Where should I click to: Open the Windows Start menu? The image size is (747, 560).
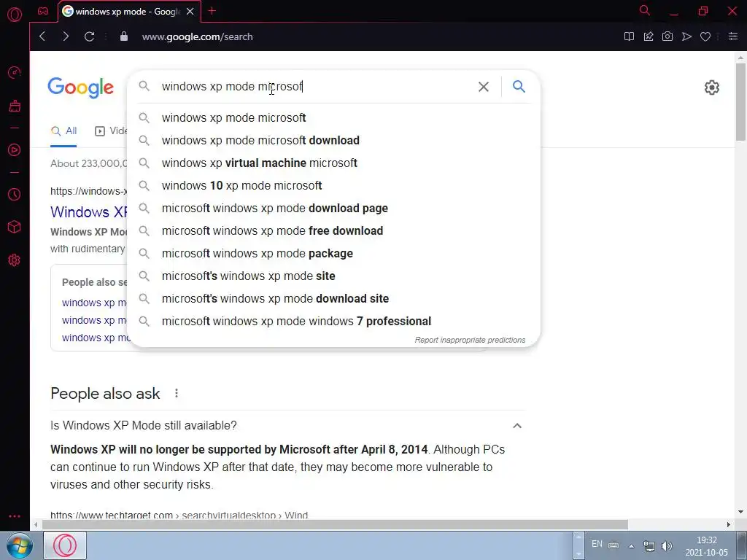pos(19,545)
